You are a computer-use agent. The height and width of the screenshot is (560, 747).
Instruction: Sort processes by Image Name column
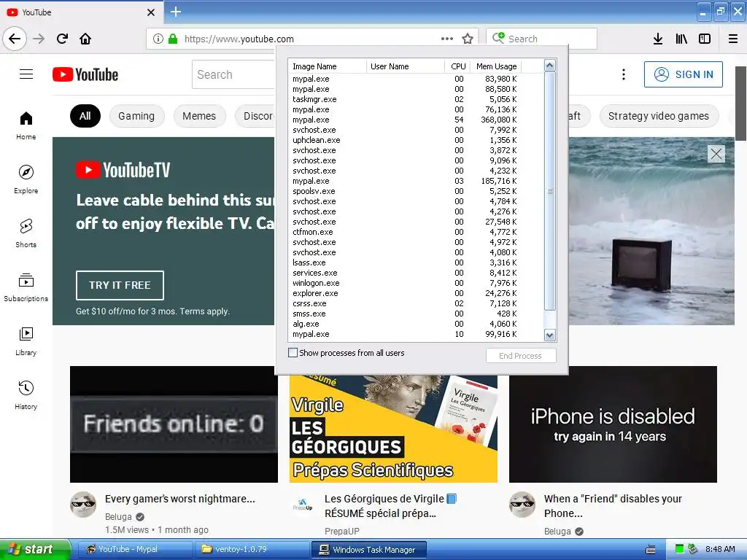pos(328,66)
